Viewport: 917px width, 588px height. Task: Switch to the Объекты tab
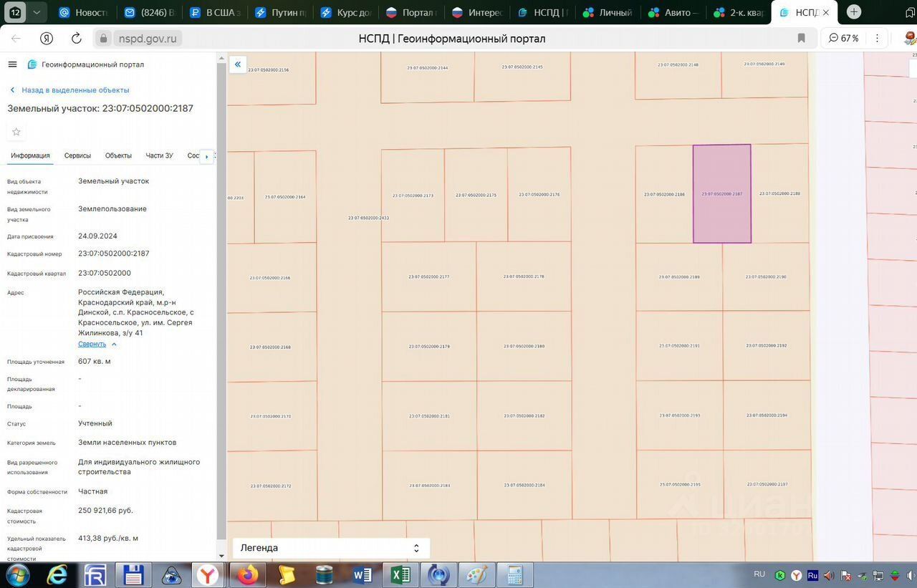click(x=118, y=155)
